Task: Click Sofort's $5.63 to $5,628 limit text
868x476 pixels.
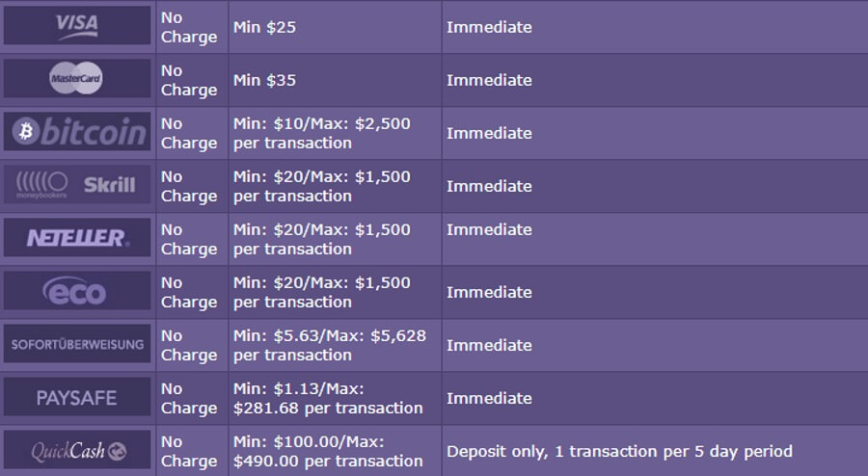Action: pyautogui.click(x=330, y=346)
